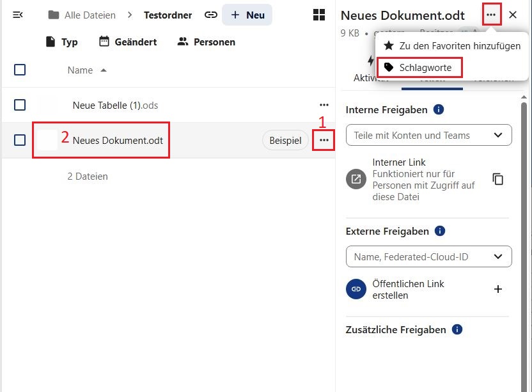
Task: Click plus icon to create public link
Action: point(498,289)
